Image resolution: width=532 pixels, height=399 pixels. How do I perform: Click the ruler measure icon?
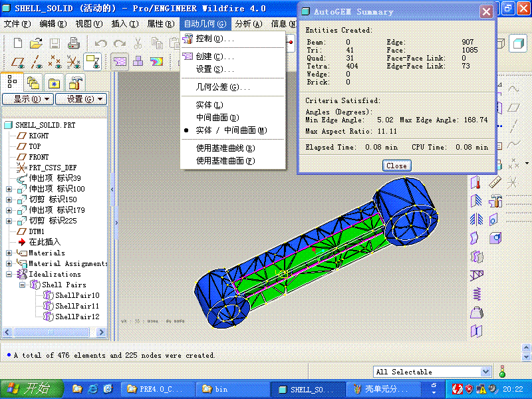pos(495,182)
